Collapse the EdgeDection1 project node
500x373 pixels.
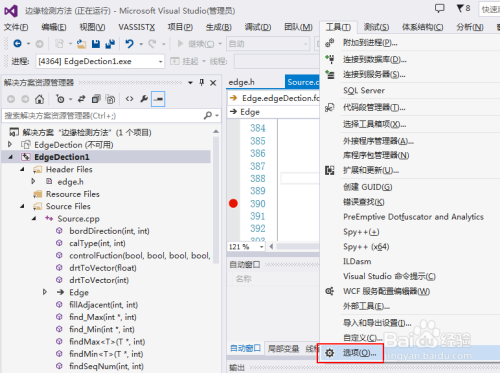pos(10,157)
